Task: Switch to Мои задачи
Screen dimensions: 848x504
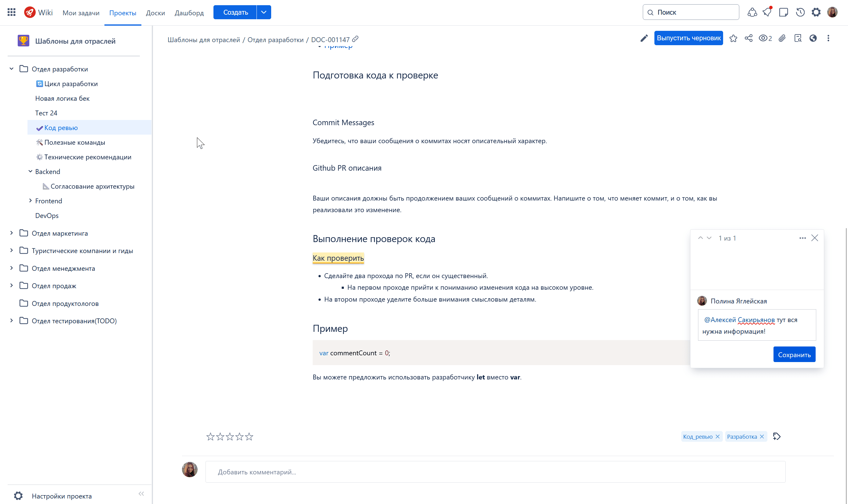Action: pos(81,13)
